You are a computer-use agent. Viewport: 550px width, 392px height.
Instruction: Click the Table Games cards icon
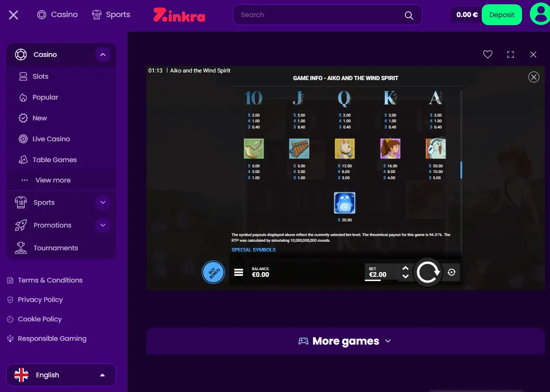23,160
